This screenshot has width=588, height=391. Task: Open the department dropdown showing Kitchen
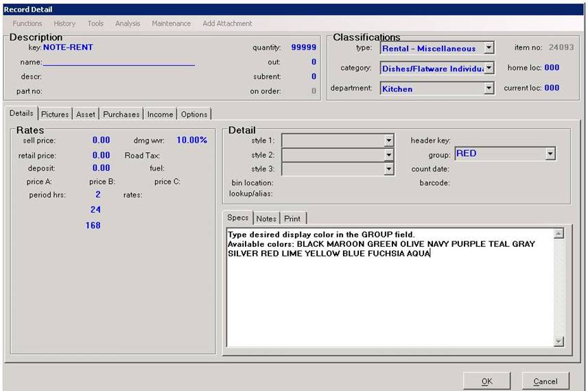[489, 88]
